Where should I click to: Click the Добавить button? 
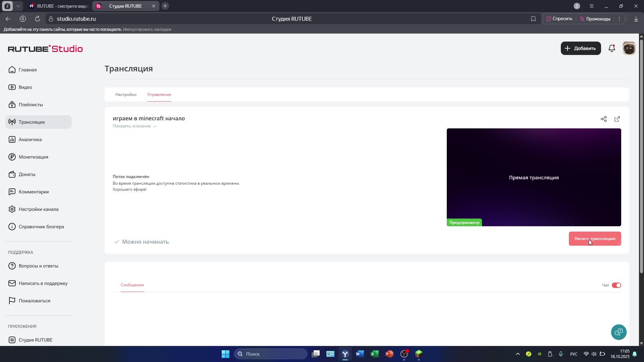point(581,48)
